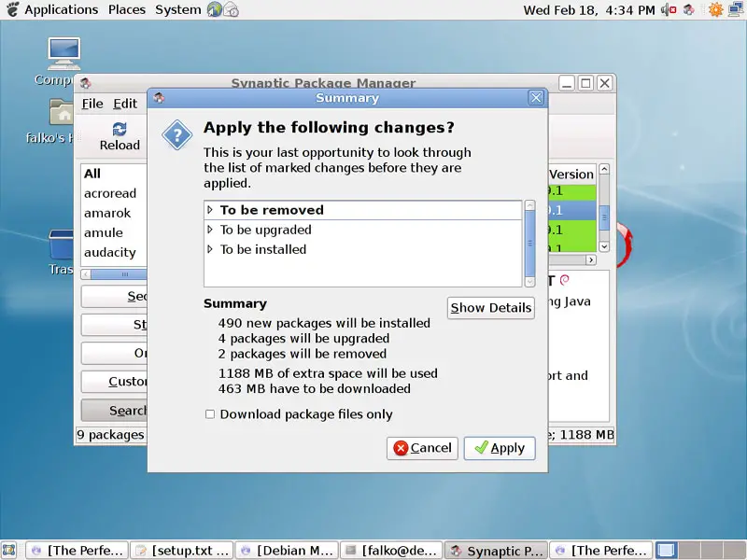Click the package list vertical scrollbar thumb
This screenshot has height=560, width=747.
(604, 217)
